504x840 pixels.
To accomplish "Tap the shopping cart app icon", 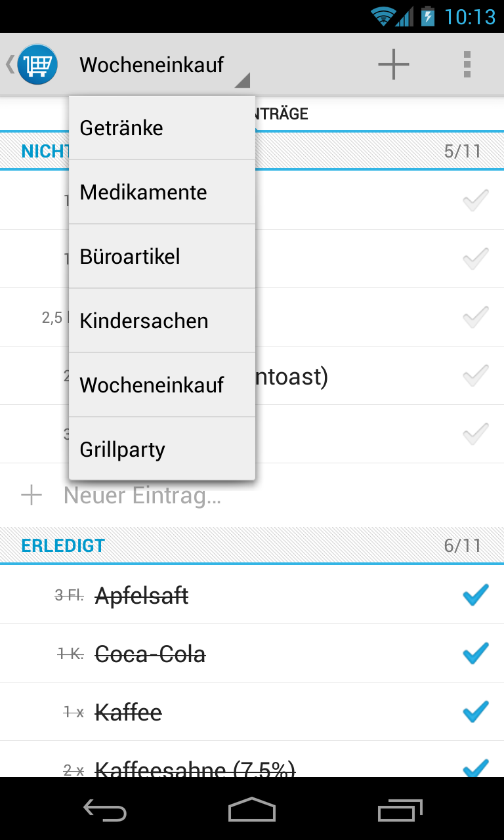I will point(37,64).
